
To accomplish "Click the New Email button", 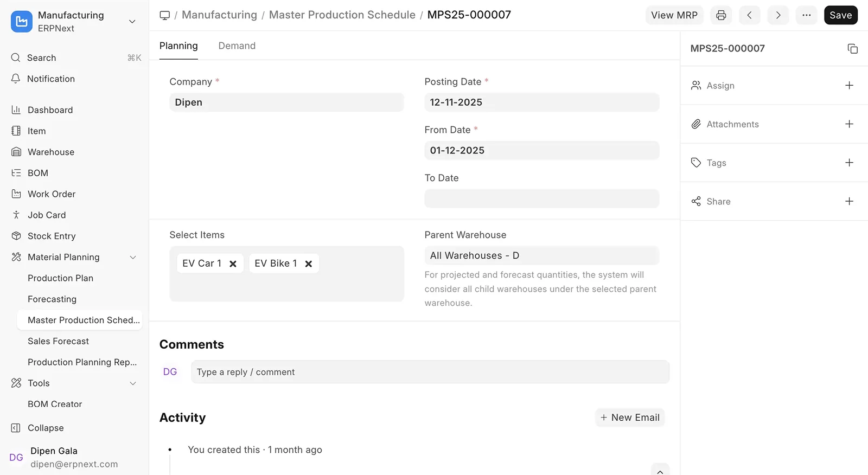I will [630, 418].
